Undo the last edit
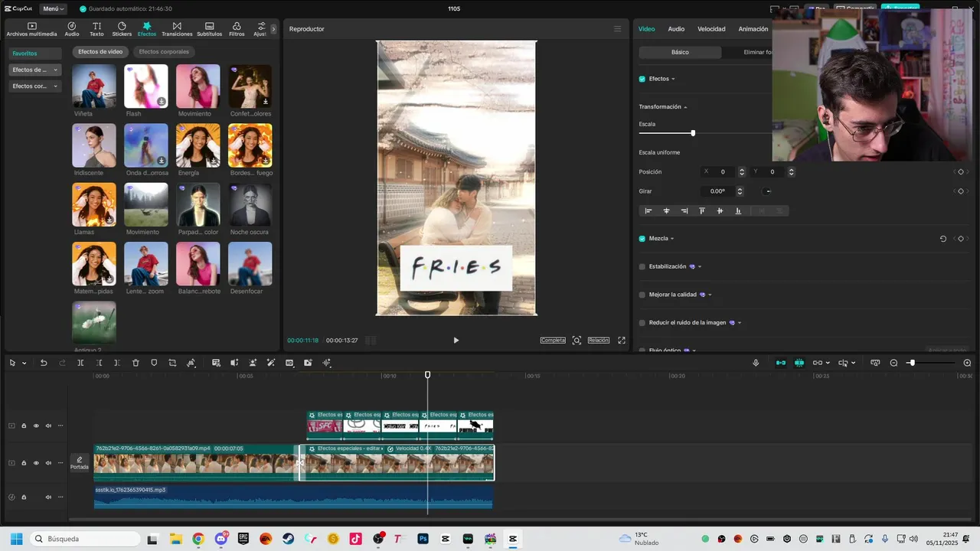980x551 pixels. coord(44,363)
